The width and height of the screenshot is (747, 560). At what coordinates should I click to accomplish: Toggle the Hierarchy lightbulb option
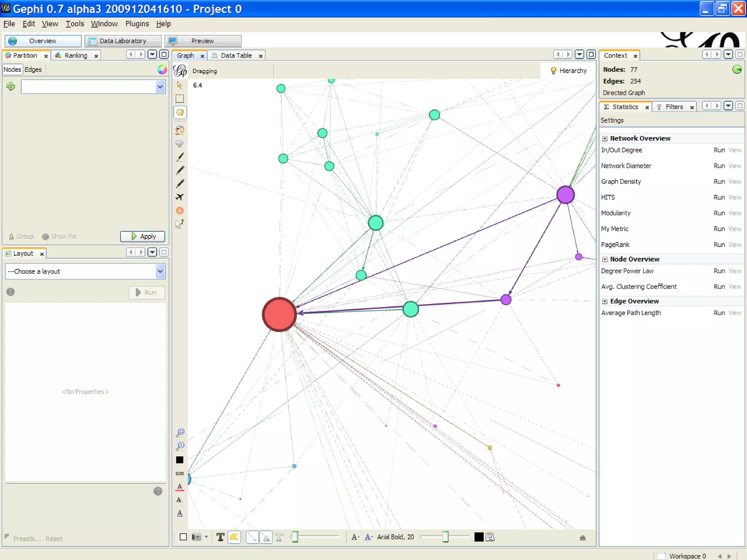569,71
